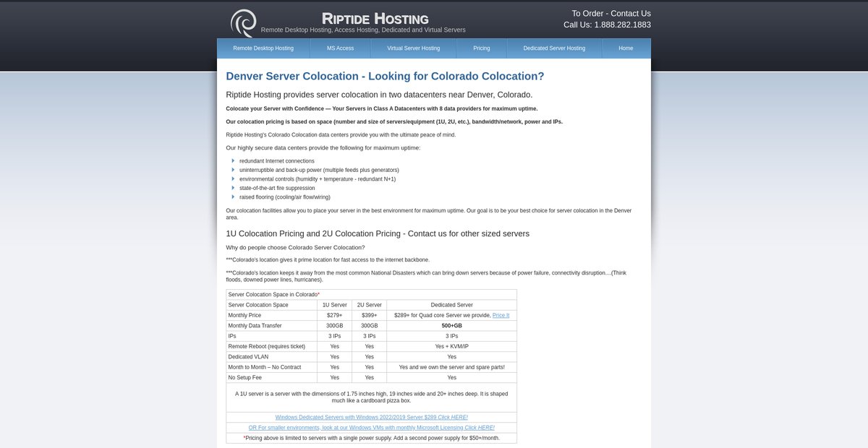Click To Order - Contact Us header text
868x448 pixels.
pos(611,13)
